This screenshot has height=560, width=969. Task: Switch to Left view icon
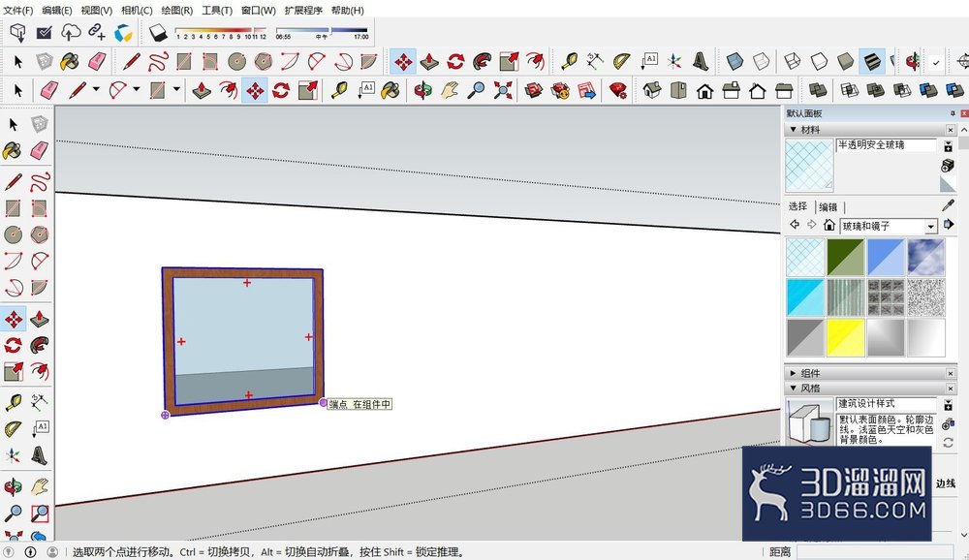coord(784,91)
